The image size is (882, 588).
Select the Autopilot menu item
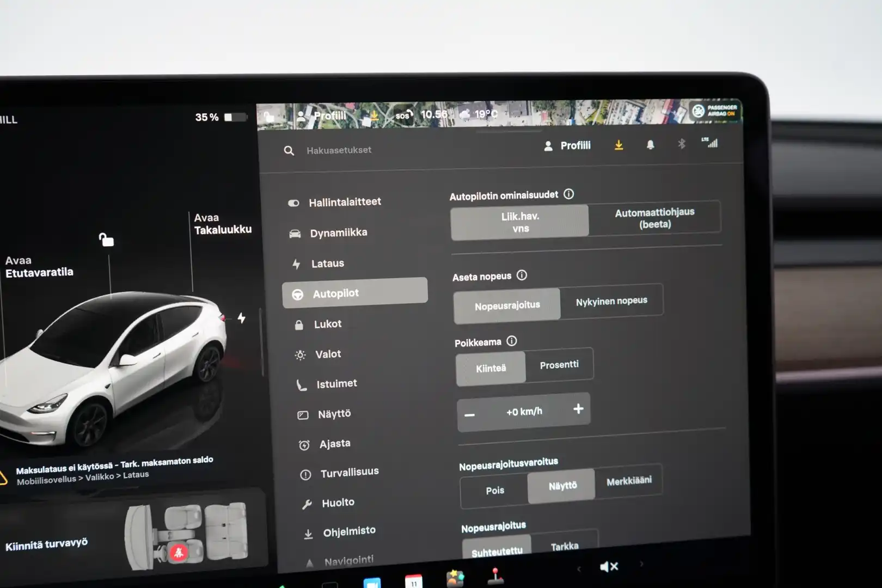354,293
